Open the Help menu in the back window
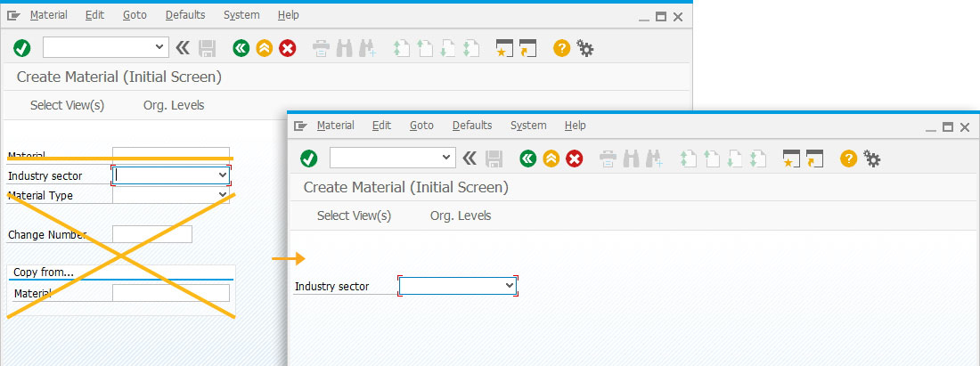 (288, 15)
